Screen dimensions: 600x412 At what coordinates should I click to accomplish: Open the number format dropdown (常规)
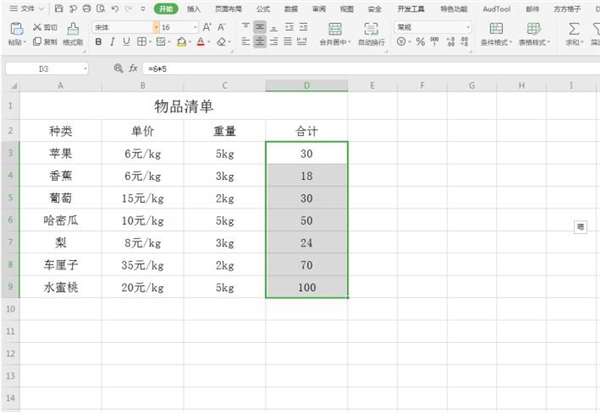468,27
